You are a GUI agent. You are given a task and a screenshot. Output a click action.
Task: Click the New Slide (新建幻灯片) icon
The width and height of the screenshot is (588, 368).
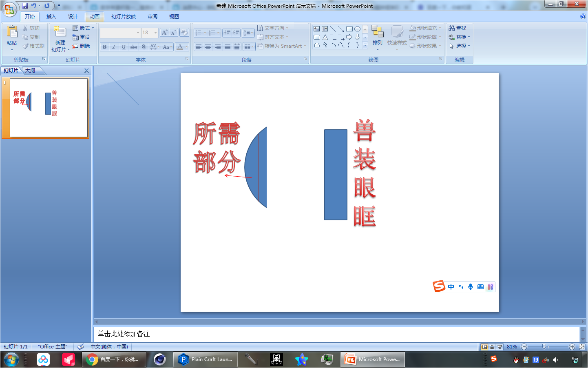[60, 32]
